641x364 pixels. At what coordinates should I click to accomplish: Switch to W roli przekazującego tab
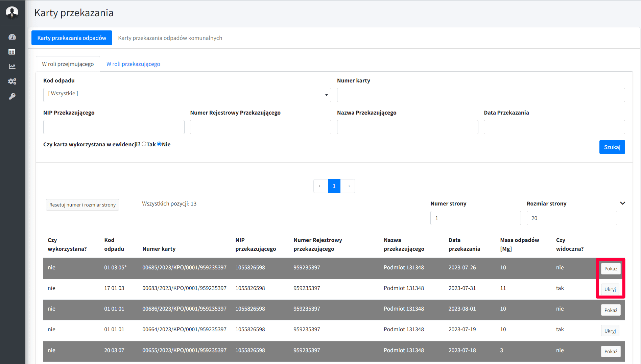point(133,64)
